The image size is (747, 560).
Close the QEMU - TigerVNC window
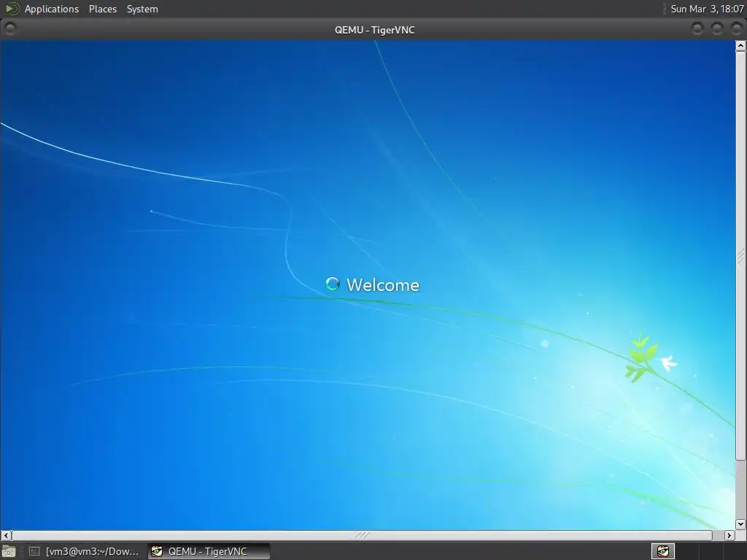[x=737, y=29]
